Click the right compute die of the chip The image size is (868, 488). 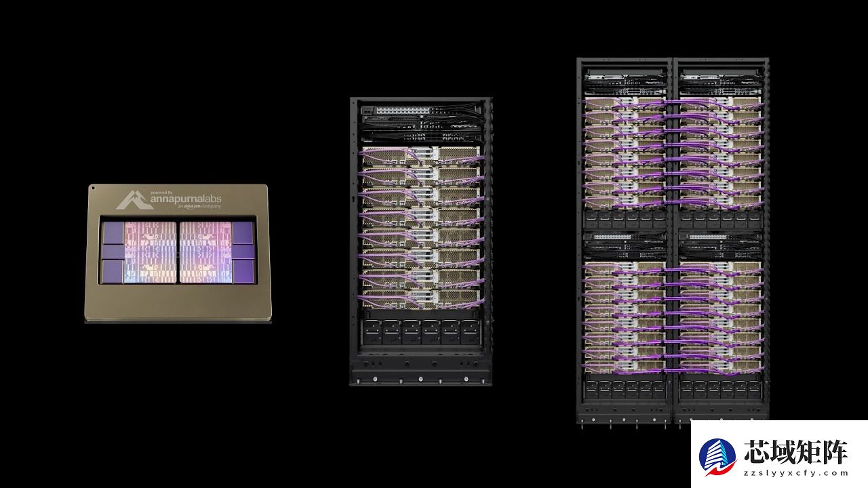[x=205, y=251]
